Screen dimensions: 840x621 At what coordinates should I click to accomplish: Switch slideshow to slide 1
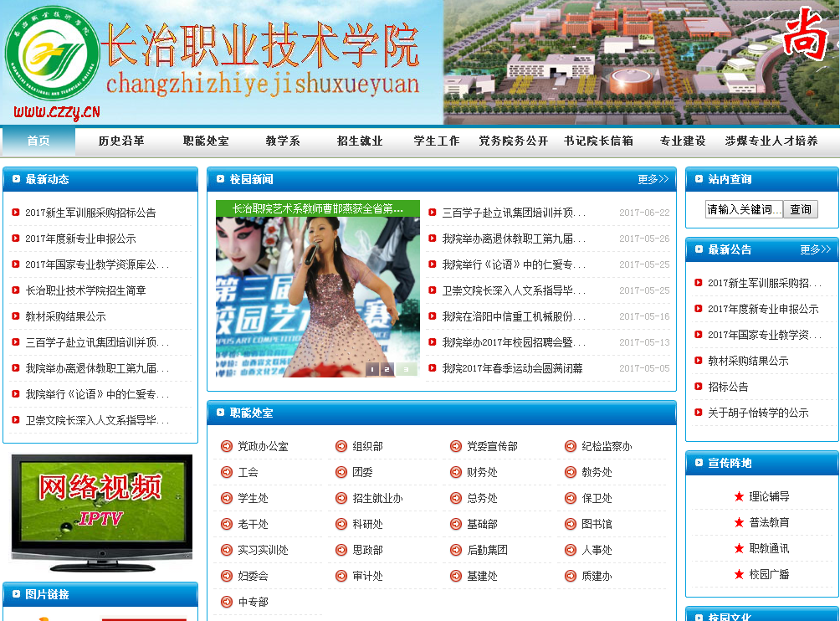point(372,369)
